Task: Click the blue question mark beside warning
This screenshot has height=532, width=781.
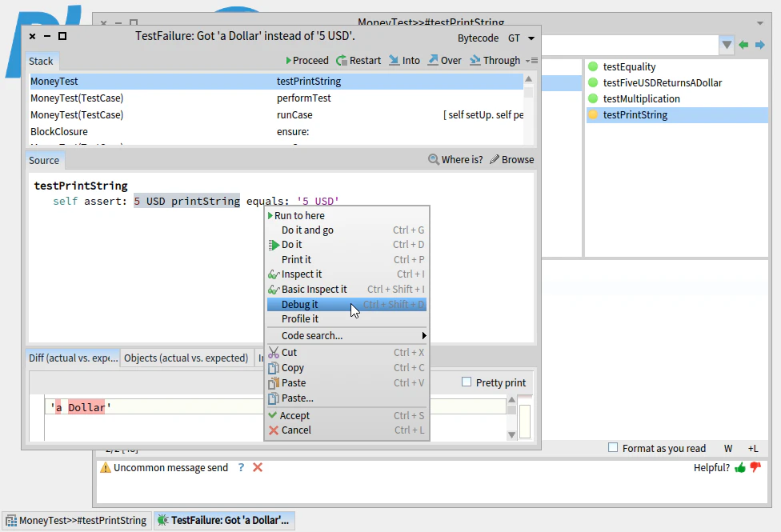Action: (241, 467)
